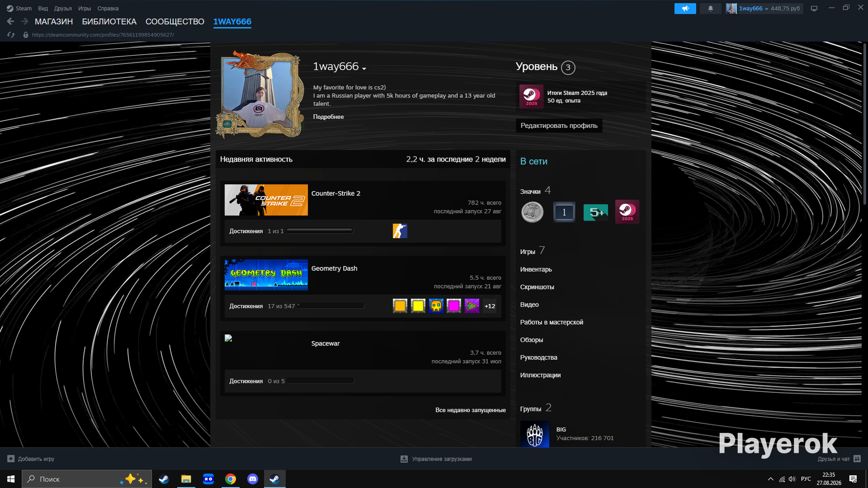Click the Geometry Dash achievements progress bar
Screen dimensions: 868x488
331,306
